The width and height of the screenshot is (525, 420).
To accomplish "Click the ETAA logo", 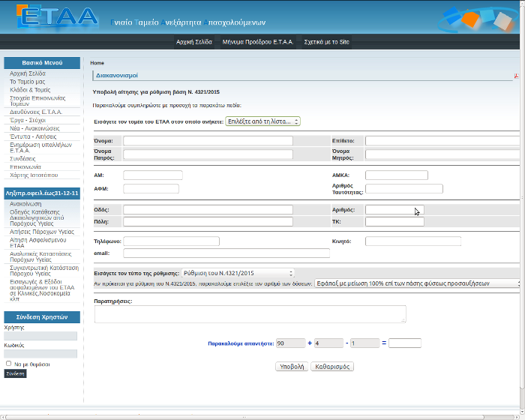I will 57,16.
